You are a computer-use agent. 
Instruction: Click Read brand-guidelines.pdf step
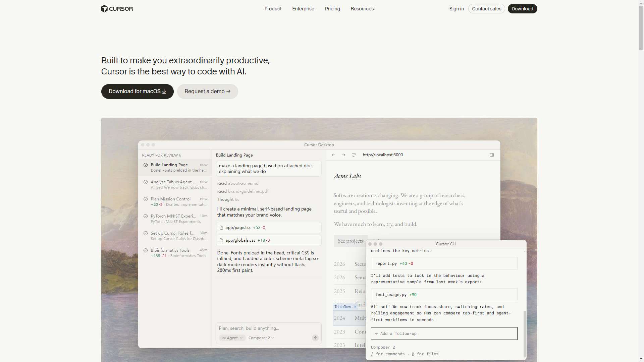(x=243, y=191)
